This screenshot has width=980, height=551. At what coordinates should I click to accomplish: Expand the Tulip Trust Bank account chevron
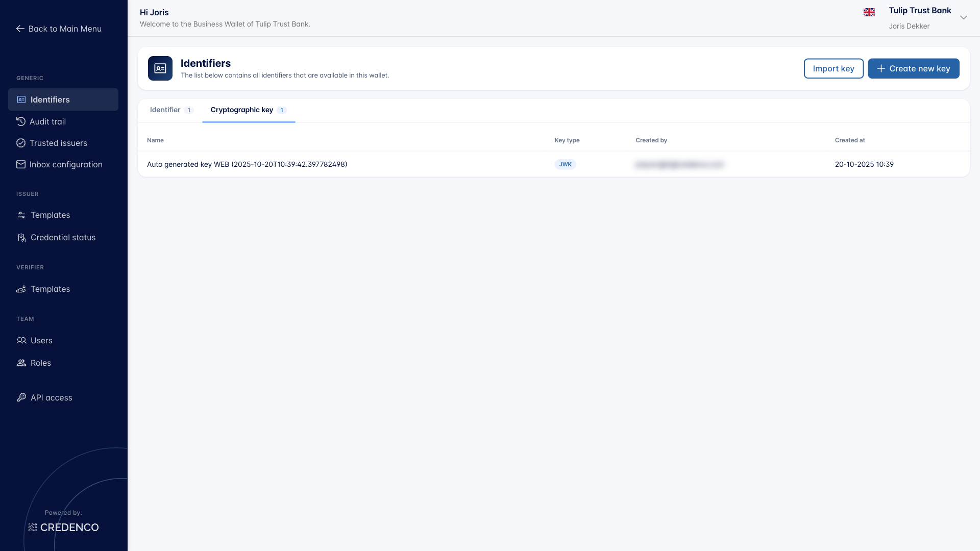click(x=964, y=18)
